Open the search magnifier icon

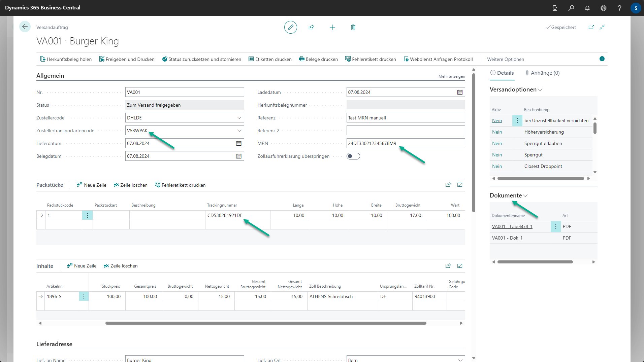[571, 8]
